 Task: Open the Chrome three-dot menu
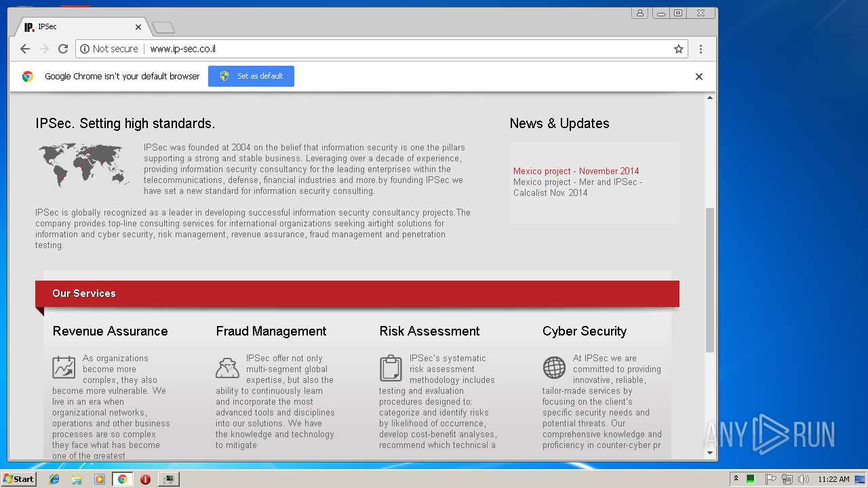[x=701, y=49]
